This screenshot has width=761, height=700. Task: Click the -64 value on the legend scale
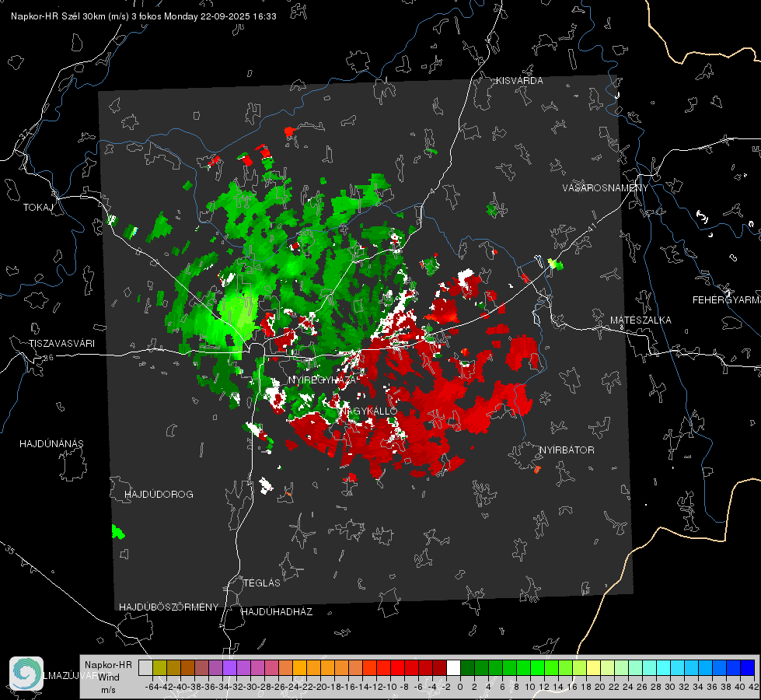coord(152,687)
